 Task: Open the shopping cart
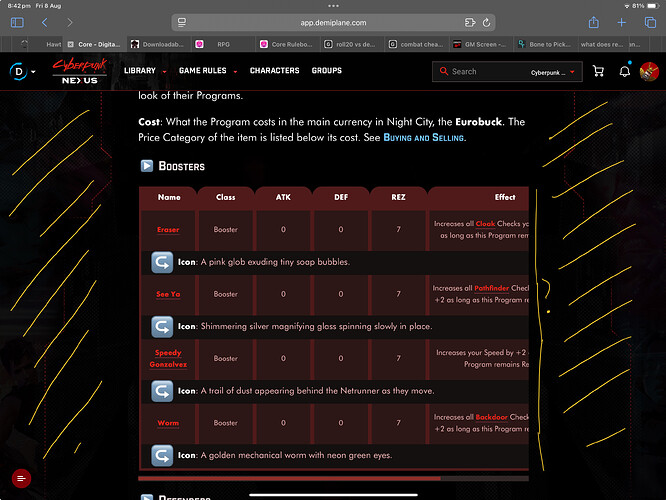(598, 71)
